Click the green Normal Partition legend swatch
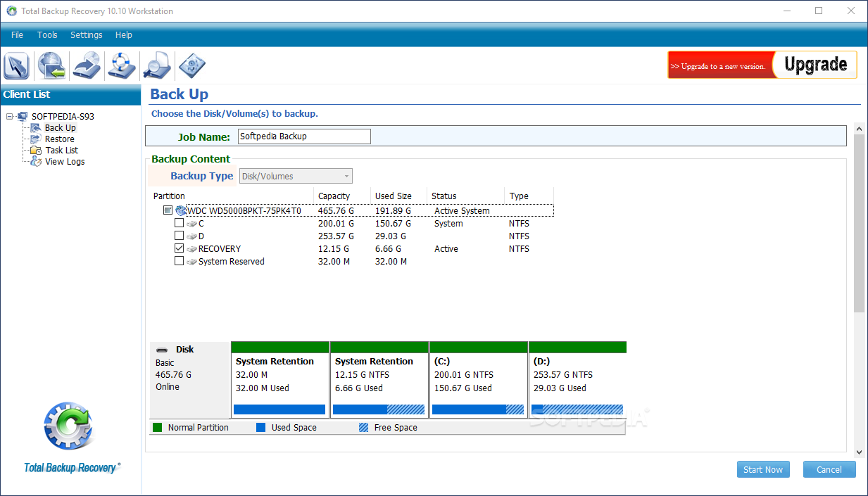This screenshot has width=868, height=496. [x=158, y=427]
